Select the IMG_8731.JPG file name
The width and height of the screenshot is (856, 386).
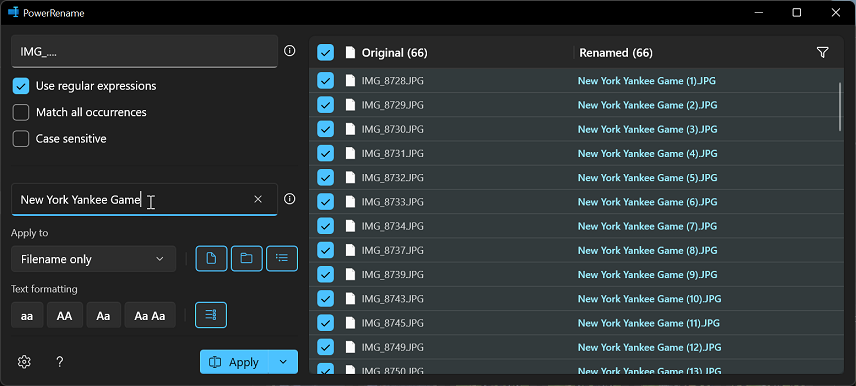tap(393, 153)
